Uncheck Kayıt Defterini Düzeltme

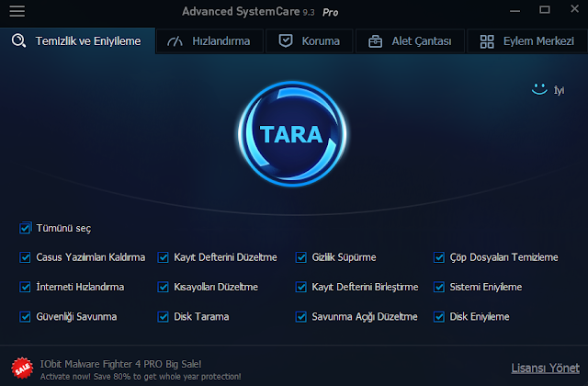click(164, 257)
